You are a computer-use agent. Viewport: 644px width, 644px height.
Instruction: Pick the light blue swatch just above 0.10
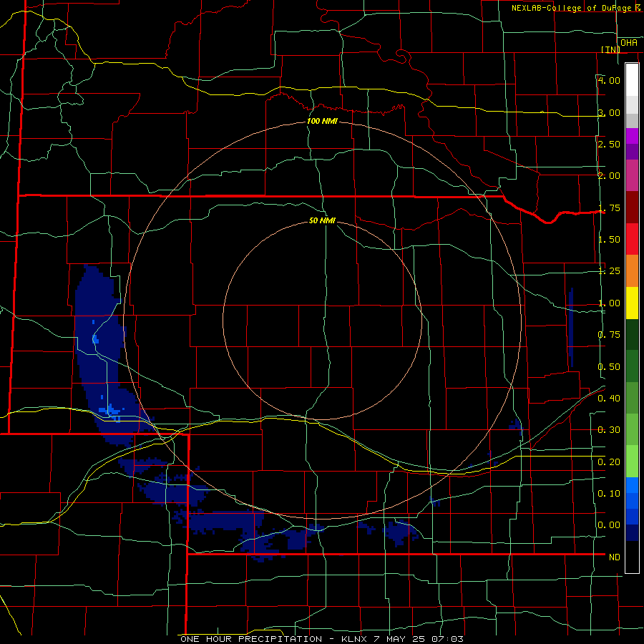pyautogui.click(x=632, y=485)
